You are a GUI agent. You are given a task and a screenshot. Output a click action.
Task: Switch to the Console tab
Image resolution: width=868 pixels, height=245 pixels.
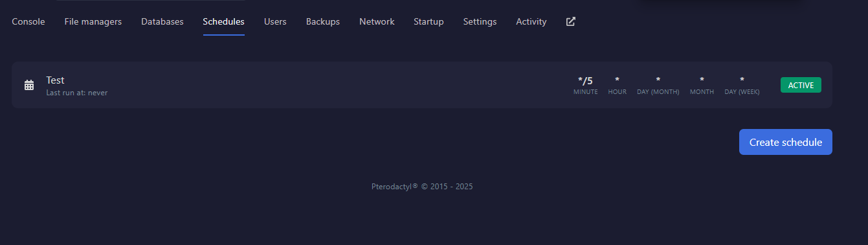pos(28,21)
